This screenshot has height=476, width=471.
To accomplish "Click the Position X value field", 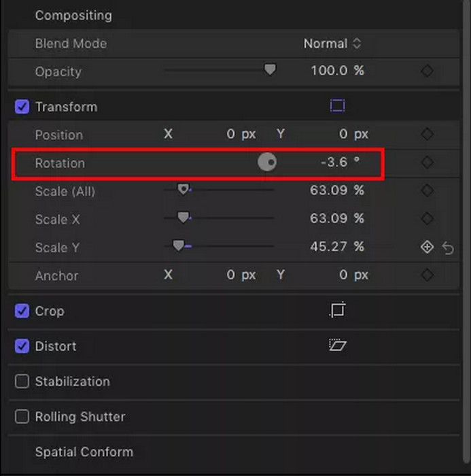I will 241,134.
